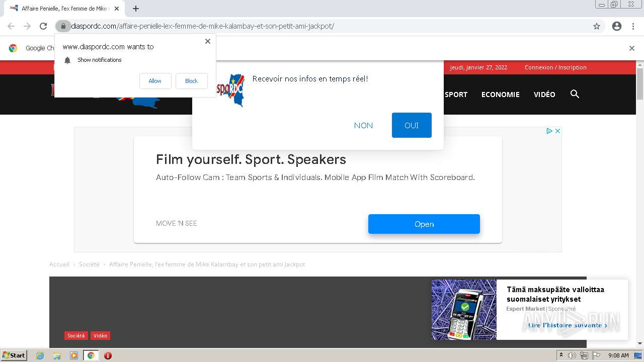
Task: Open the ECONOMIE menu item
Action: point(501,95)
